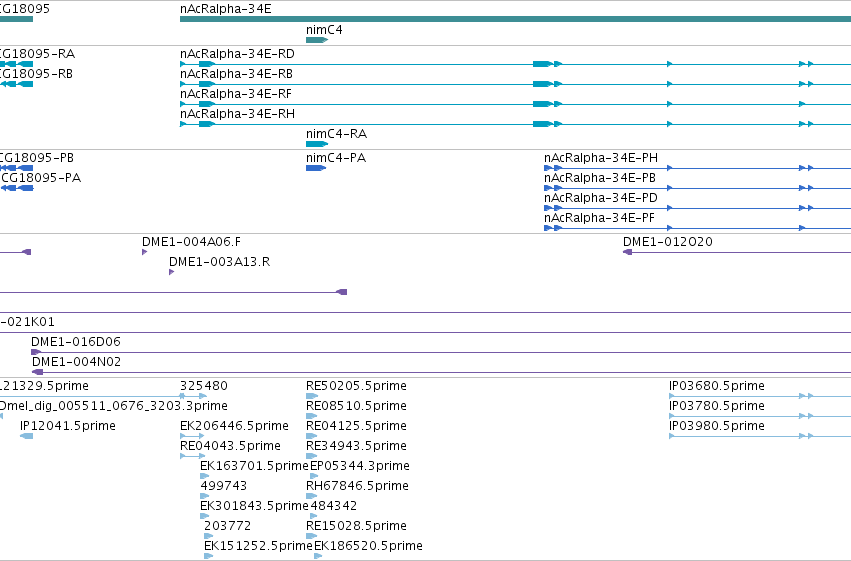Click the EK151252.5prime EST
The height and width of the screenshot is (561, 851).
208,557
